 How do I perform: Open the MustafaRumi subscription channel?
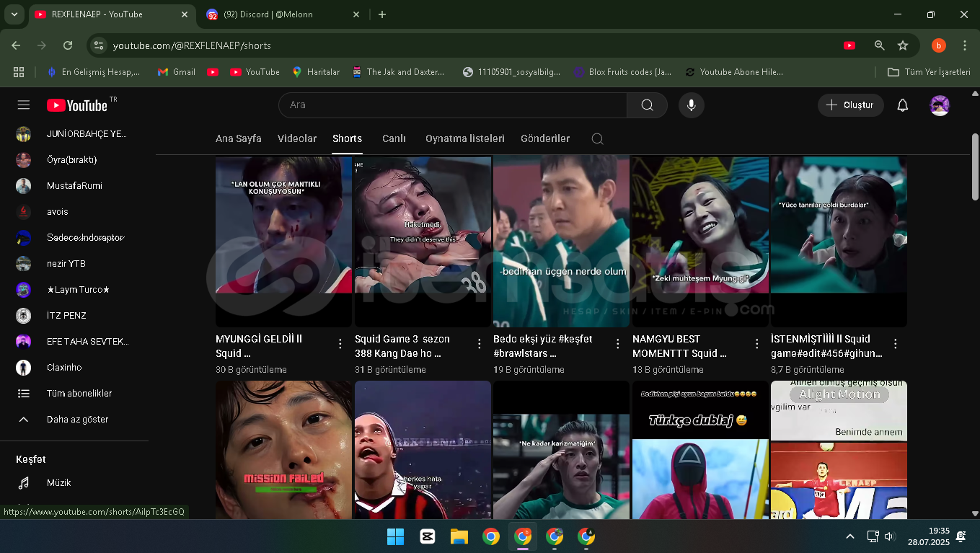click(74, 186)
